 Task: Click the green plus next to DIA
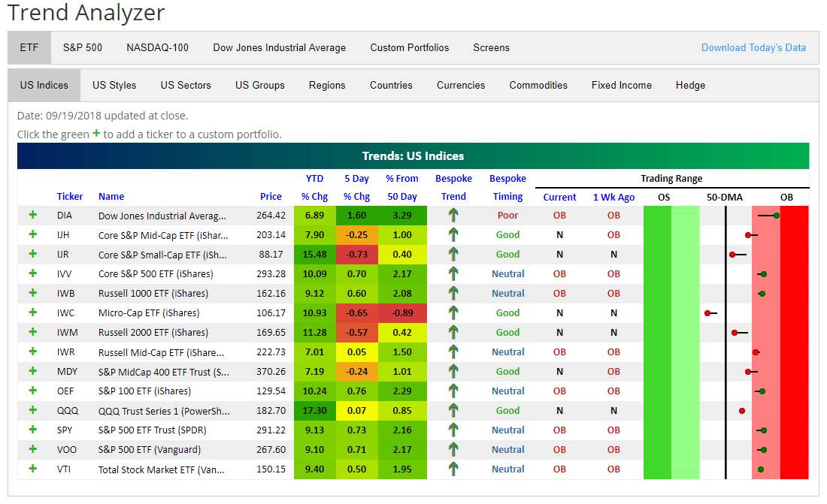[32, 215]
